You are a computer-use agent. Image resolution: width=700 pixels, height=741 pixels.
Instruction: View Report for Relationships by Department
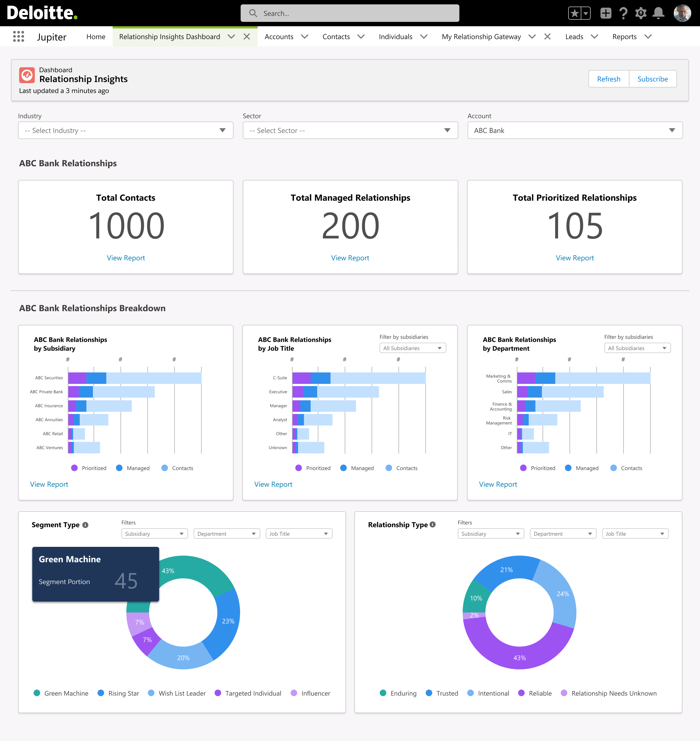498,484
